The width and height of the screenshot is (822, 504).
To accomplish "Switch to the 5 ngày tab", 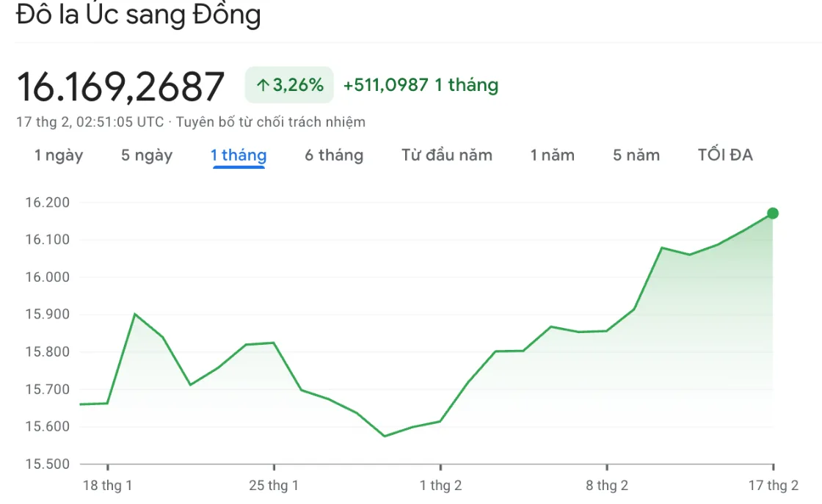I will pos(147,155).
